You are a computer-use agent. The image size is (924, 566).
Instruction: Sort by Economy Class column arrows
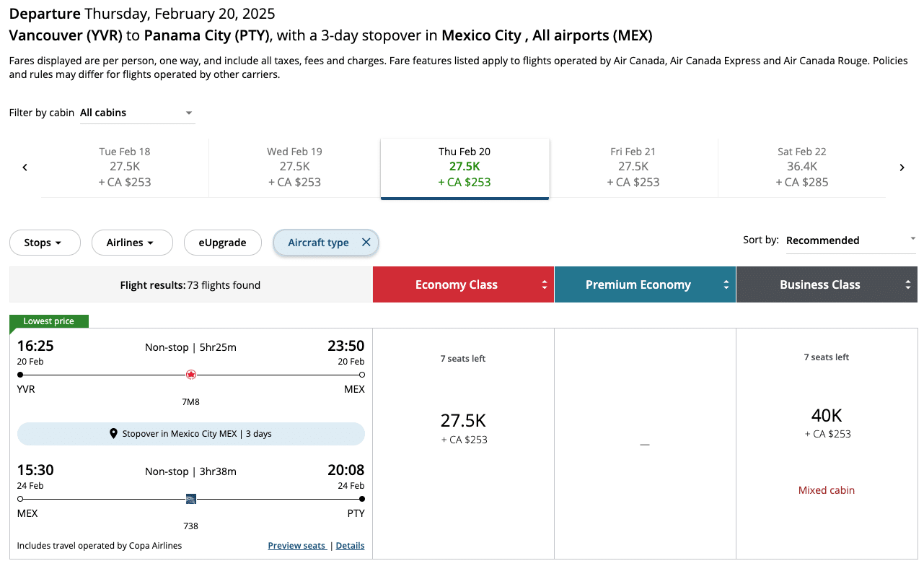point(545,285)
